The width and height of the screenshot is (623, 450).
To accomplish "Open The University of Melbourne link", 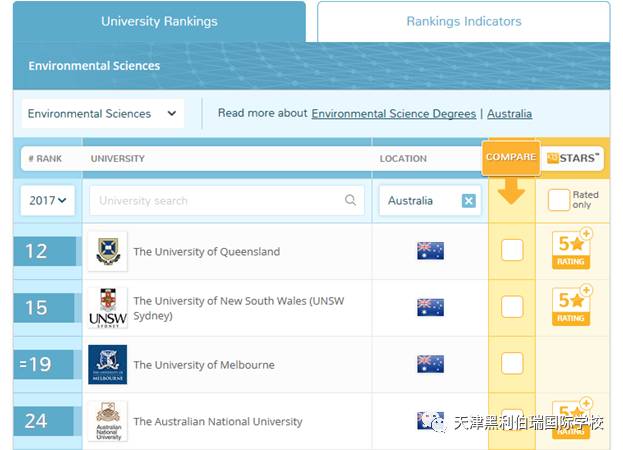I will point(204,365).
